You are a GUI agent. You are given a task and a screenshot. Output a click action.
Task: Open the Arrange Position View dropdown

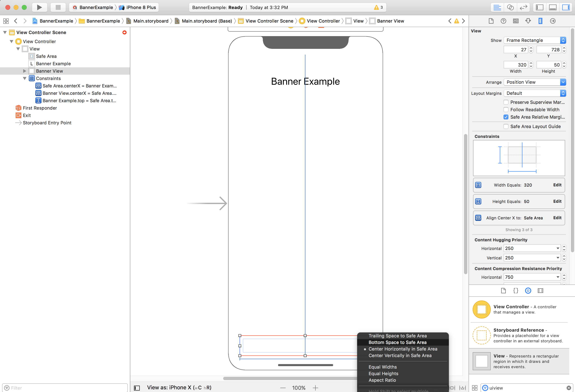pos(535,82)
